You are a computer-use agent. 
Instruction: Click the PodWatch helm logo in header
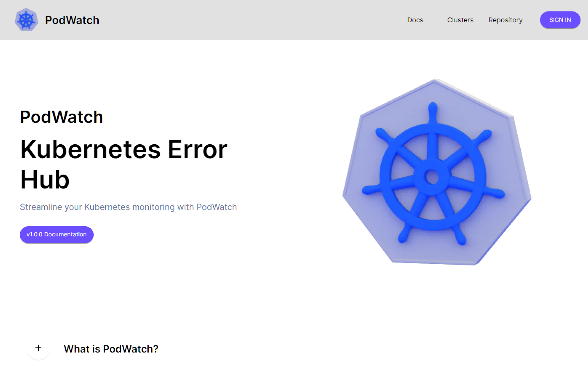click(x=26, y=20)
